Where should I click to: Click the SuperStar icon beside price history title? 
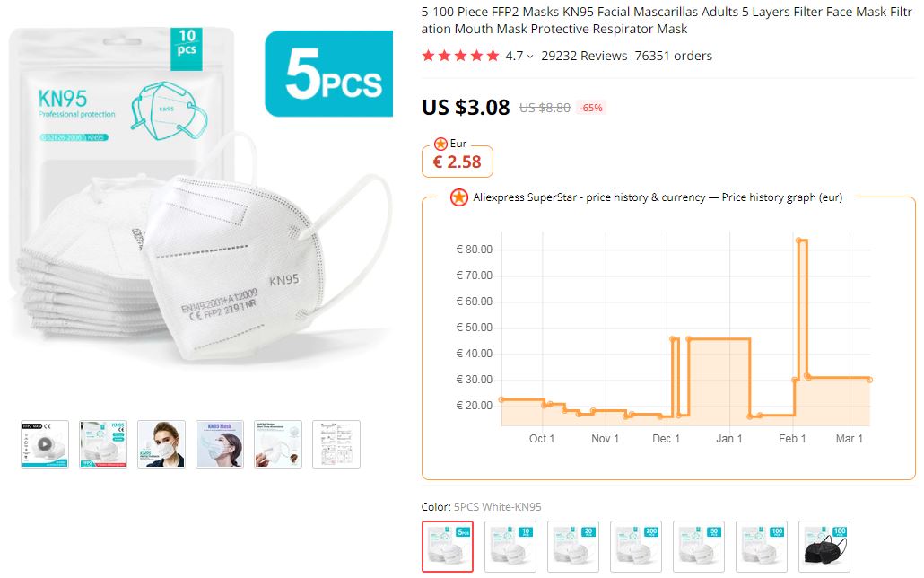pos(458,197)
